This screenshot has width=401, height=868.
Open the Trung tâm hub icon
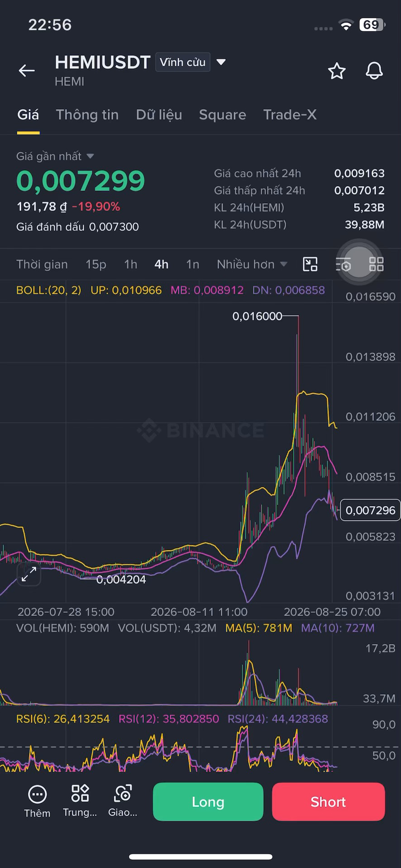pyautogui.click(x=80, y=801)
